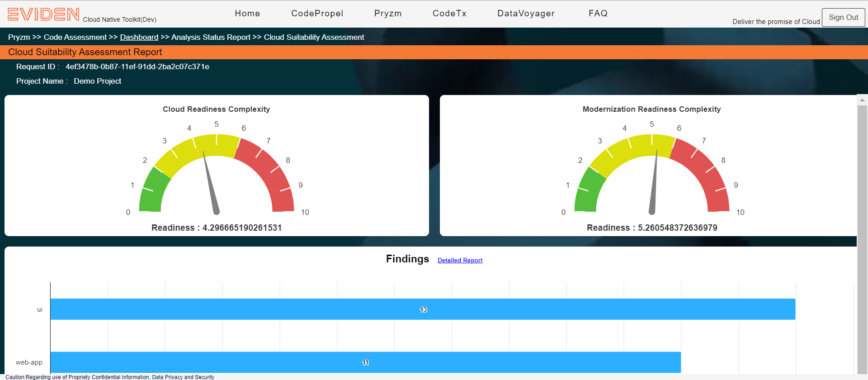The width and height of the screenshot is (868, 380).
Task: Go to CodePropel in the navigation
Action: (x=317, y=14)
